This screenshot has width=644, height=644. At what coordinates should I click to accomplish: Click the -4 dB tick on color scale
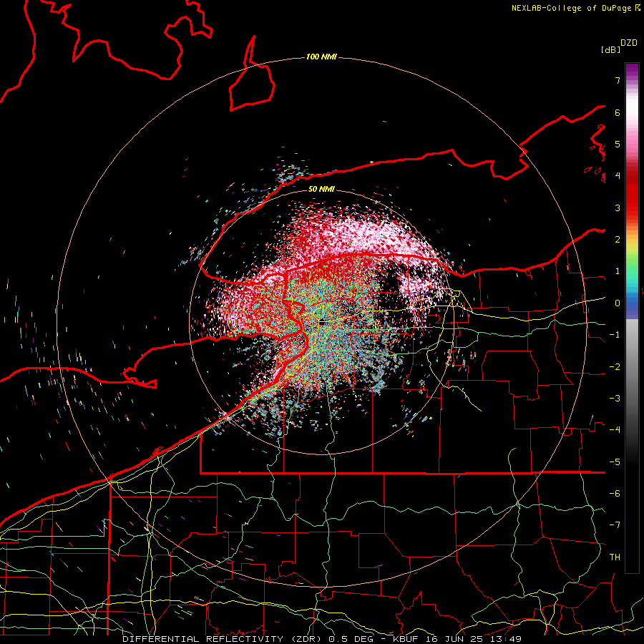[615, 430]
